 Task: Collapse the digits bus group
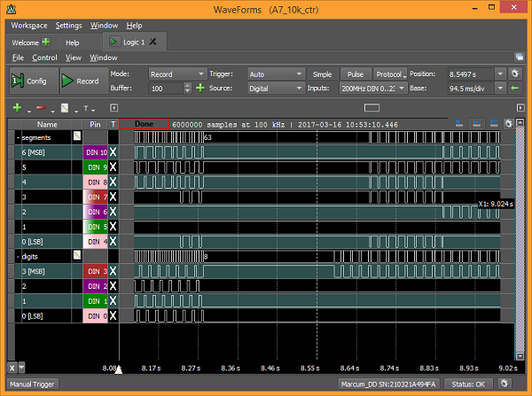pyautogui.click(x=18, y=257)
